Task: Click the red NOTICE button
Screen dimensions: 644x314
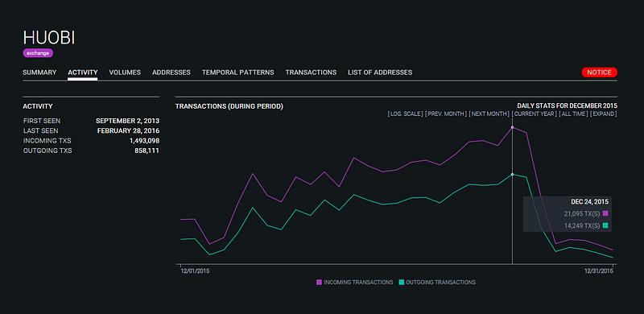Action: (599, 72)
